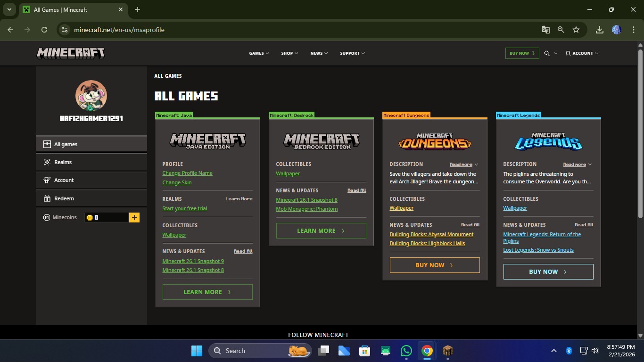Image resolution: width=644 pixels, height=362 pixels.
Task: Open Building Blocks: Highblock Halls link
Action: click(427, 243)
